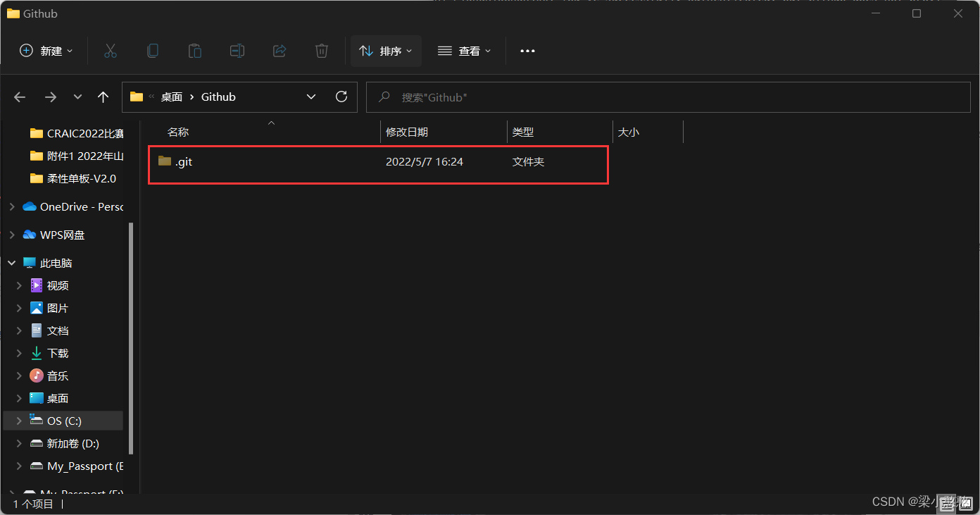Expand the 音乐 node
The height and width of the screenshot is (515, 980).
pyautogui.click(x=19, y=376)
